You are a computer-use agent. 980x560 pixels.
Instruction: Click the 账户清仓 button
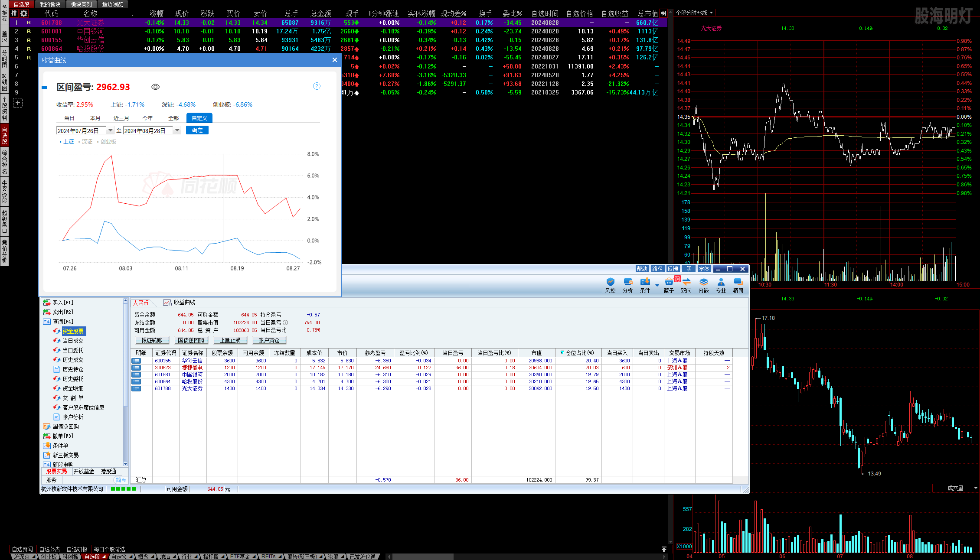click(269, 340)
